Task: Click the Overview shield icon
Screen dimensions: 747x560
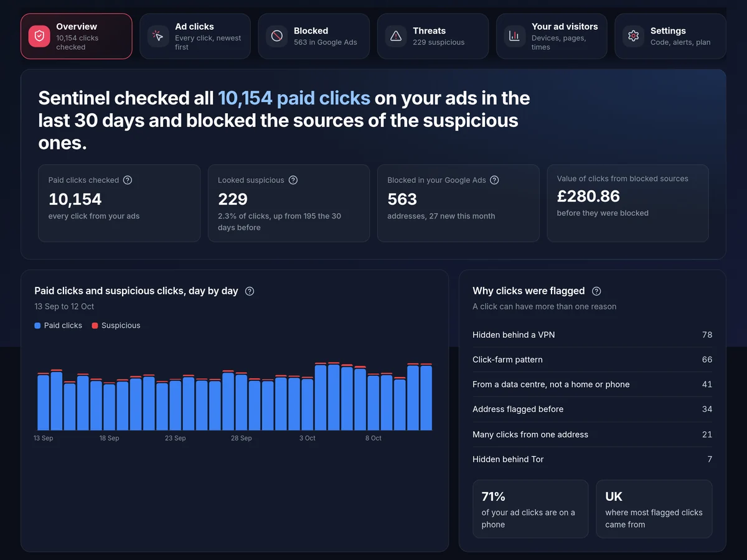Action: click(39, 36)
